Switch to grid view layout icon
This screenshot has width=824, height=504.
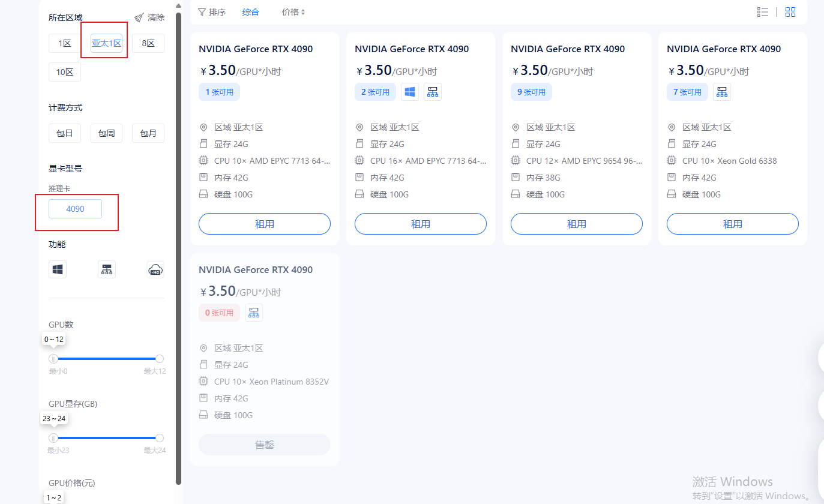point(790,12)
